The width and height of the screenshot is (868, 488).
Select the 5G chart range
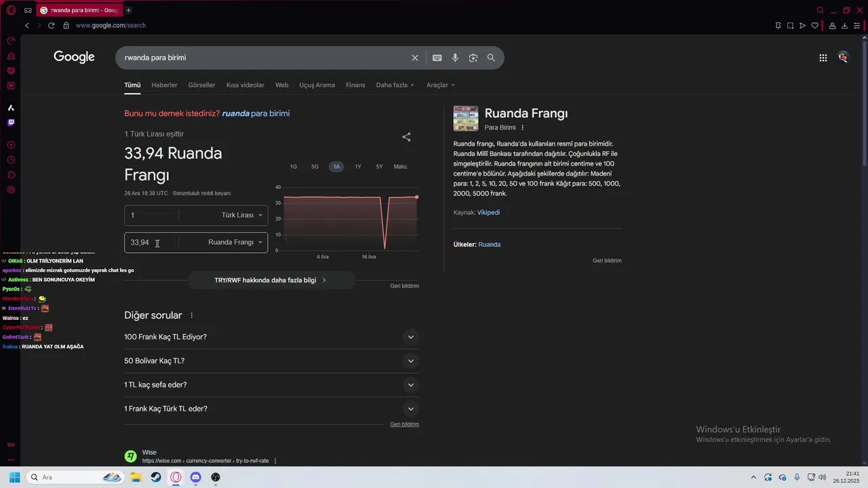point(315,167)
